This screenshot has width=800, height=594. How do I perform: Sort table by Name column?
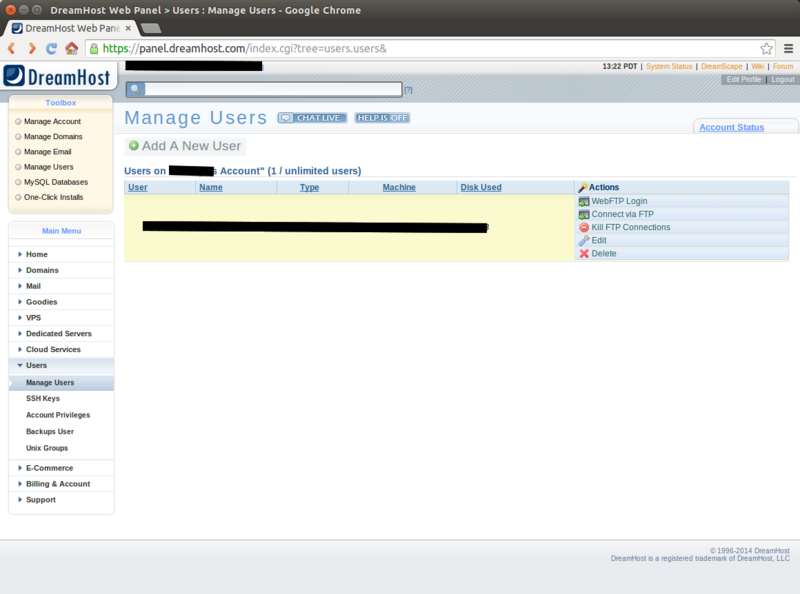tap(211, 187)
